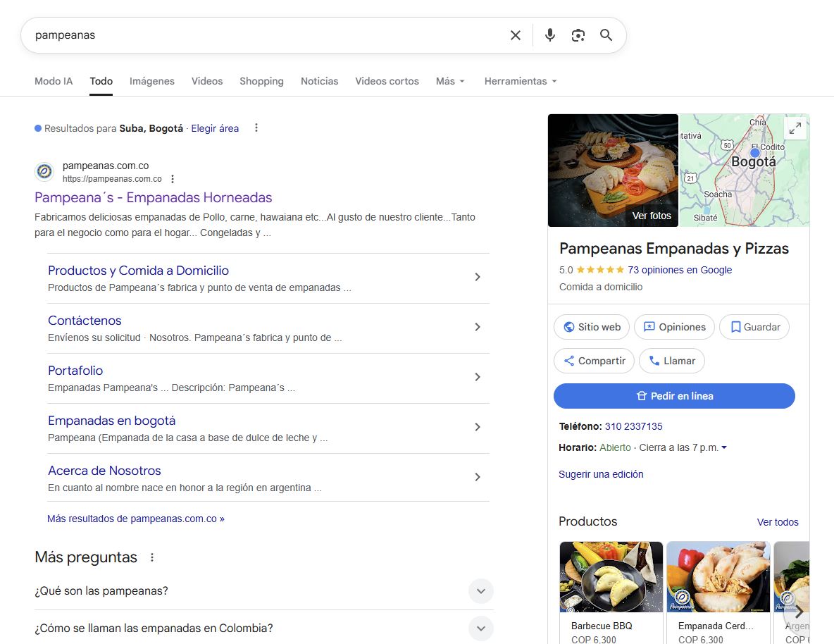
Task: Switch to the Imágenes tab
Action: pyautogui.click(x=151, y=81)
